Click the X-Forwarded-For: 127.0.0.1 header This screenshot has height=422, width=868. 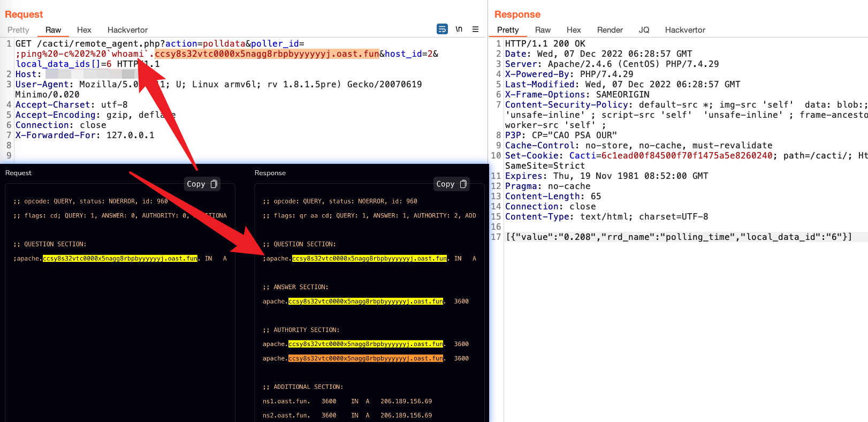point(85,135)
